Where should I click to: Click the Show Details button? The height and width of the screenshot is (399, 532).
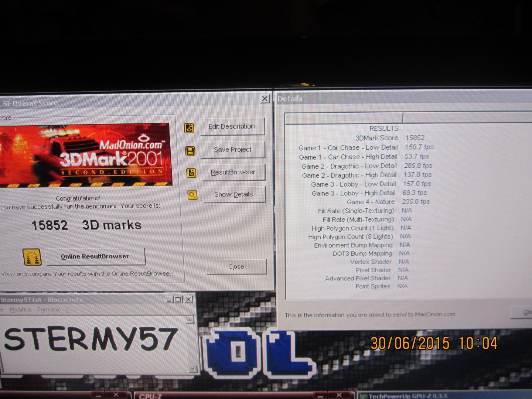coord(233,194)
